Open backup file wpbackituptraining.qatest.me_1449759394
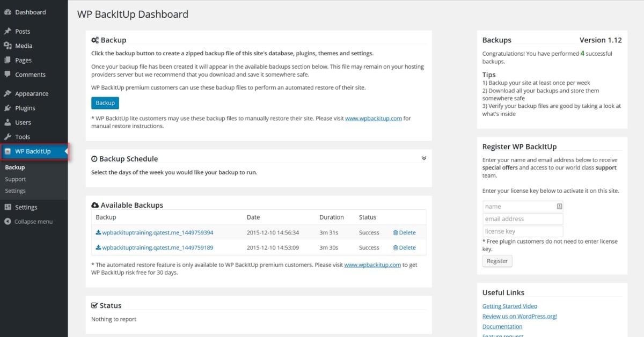This screenshot has width=644, height=337. pyautogui.click(x=158, y=232)
